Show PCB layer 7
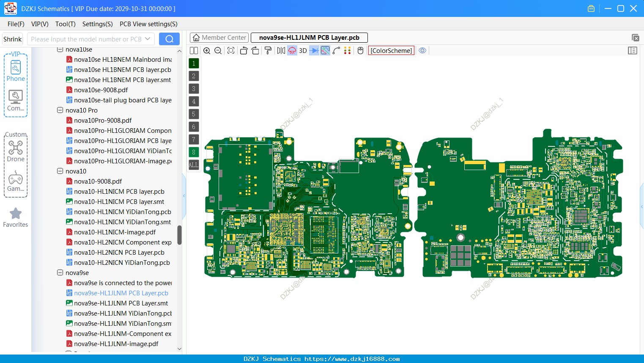The height and width of the screenshot is (363, 644). [x=194, y=140]
